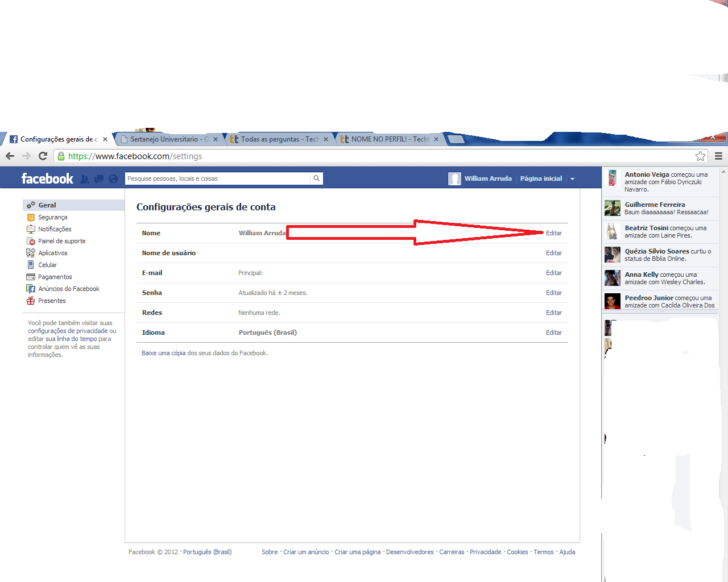Click the bookmark star in address bar
The image size is (728, 582).
point(700,156)
